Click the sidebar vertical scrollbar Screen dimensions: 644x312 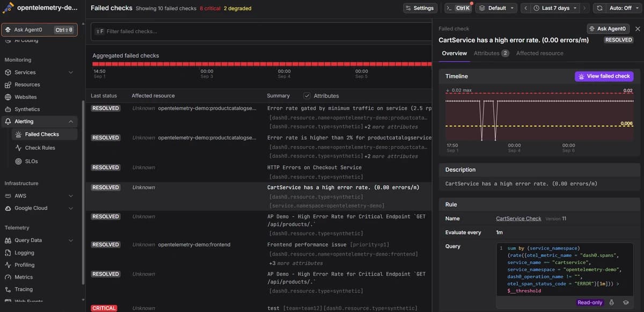(x=83, y=193)
